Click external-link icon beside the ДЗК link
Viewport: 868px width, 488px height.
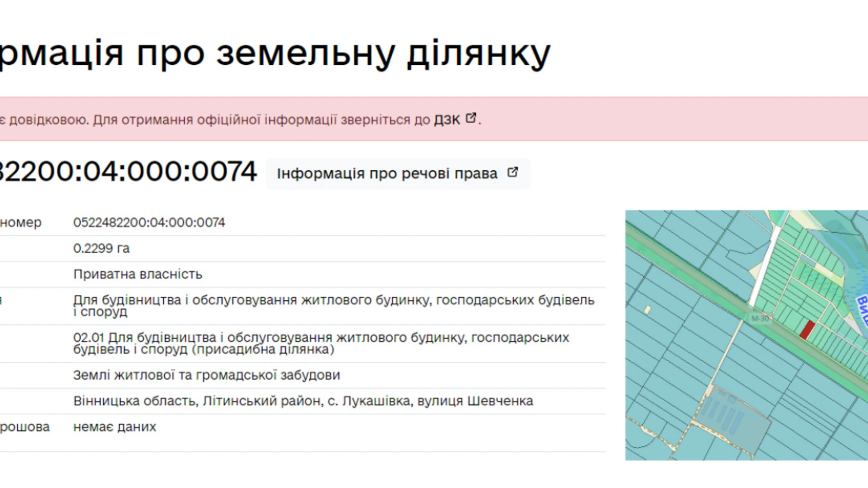[471, 117]
